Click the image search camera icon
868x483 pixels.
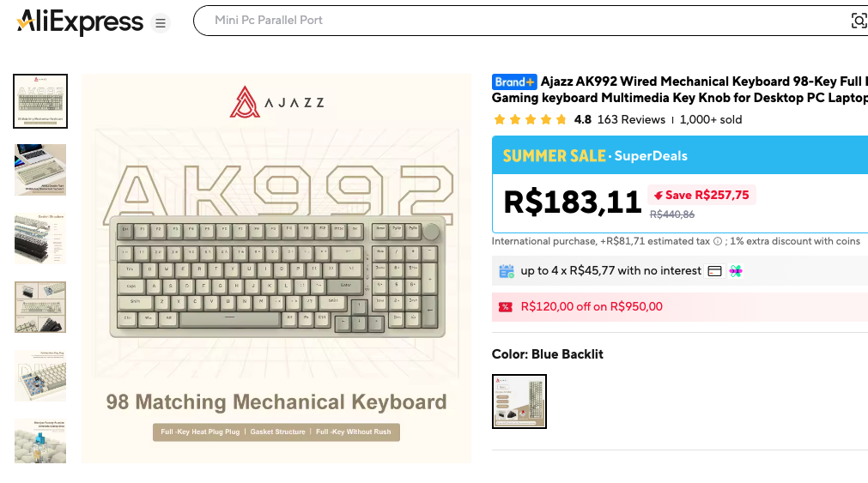tap(858, 21)
